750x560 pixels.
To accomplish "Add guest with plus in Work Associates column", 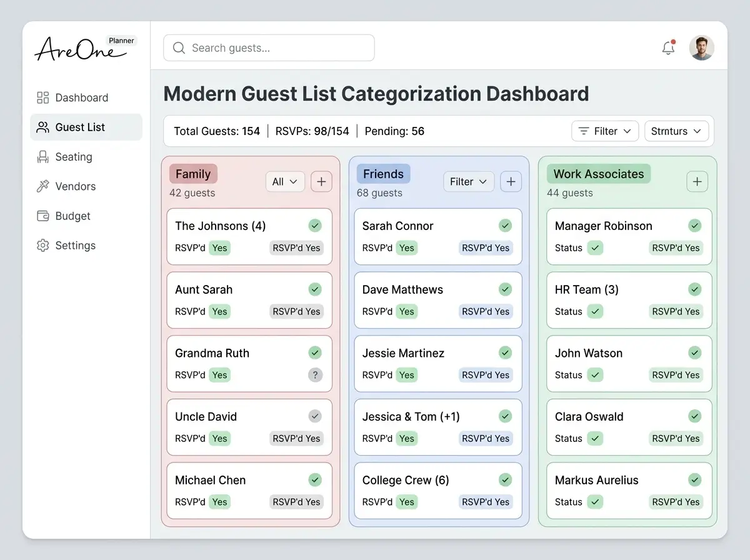I will tap(697, 181).
